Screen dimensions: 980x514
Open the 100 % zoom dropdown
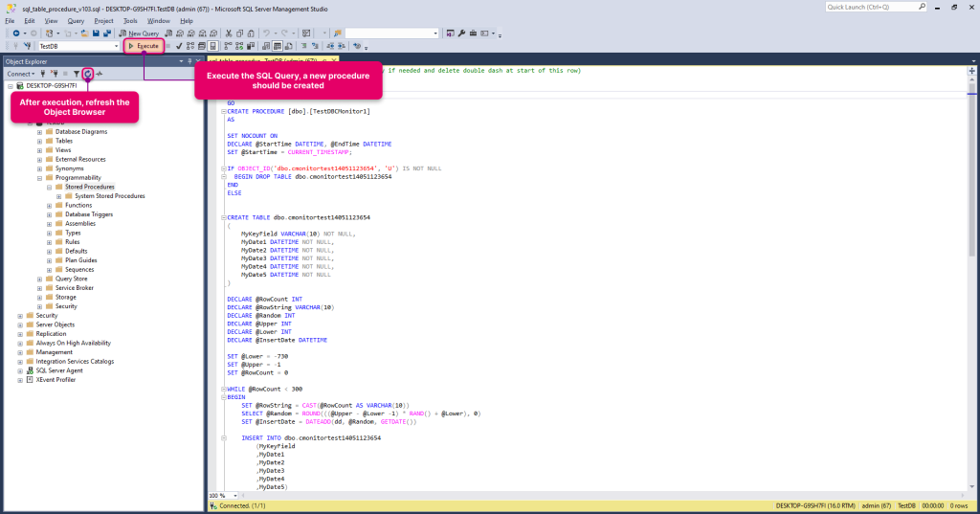click(235, 495)
